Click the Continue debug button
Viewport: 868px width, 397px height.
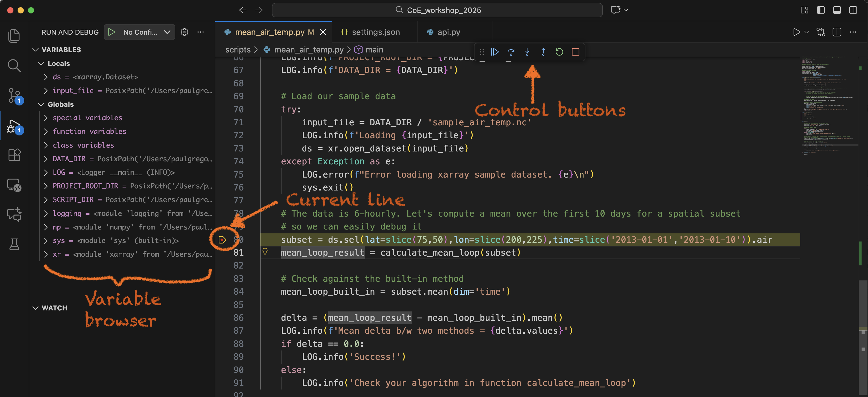(x=495, y=52)
